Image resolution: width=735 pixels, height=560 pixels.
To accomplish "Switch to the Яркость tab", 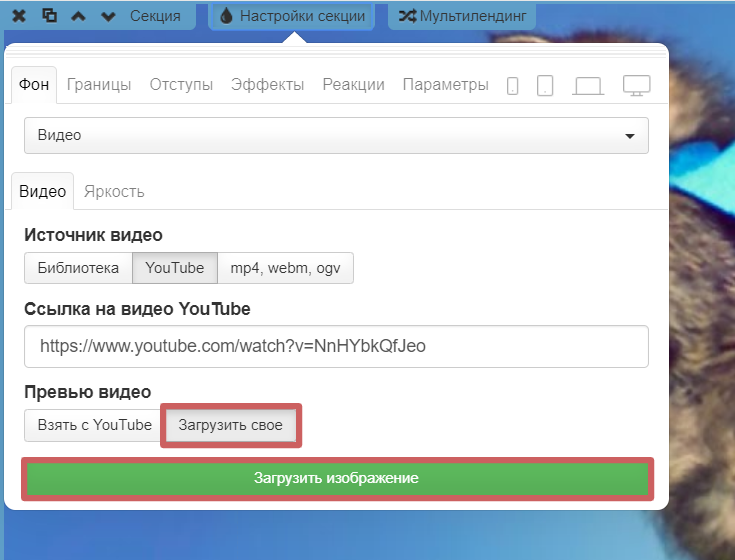I will pyautogui.click(x=114, y=191).
